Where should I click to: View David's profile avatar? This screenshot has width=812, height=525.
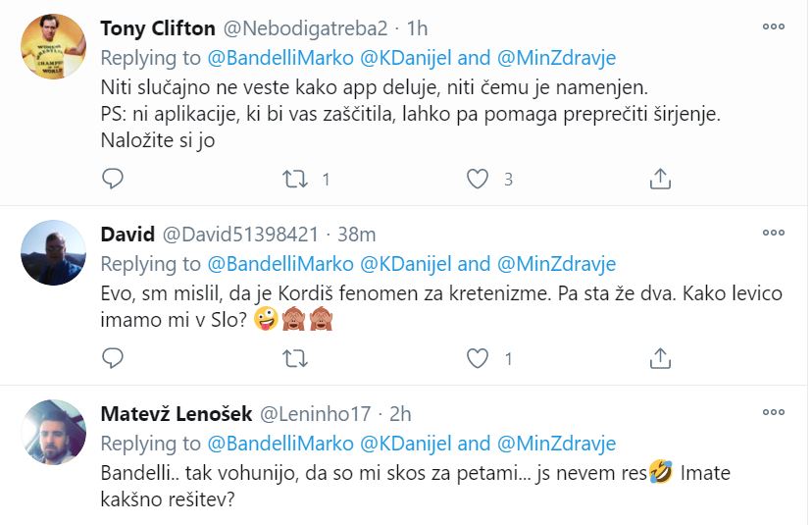53,252
